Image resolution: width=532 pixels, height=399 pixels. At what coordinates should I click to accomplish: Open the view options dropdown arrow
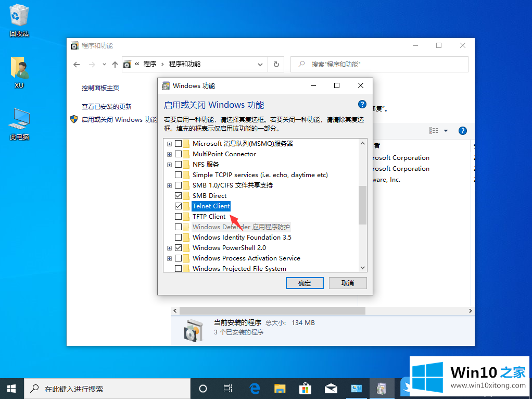coord(446,131)
